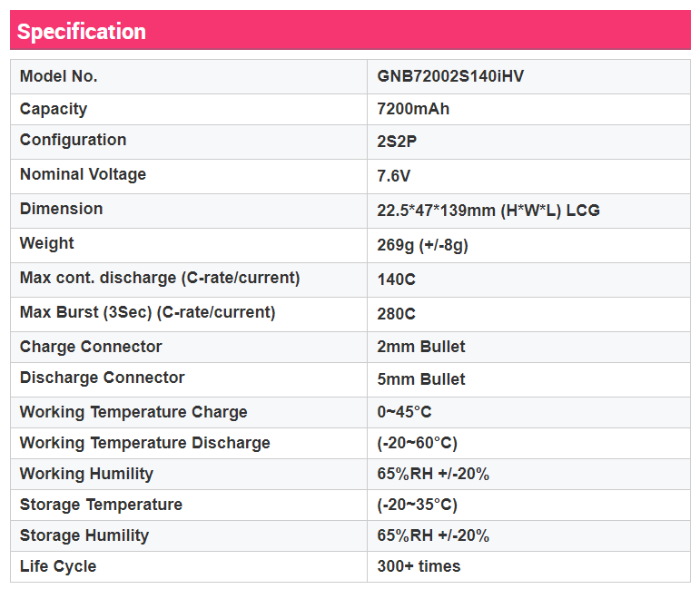Screen dimensions: 700x589
Task: Click the 5mm Bullet discharge connector value
Action: tap(420, 379)
